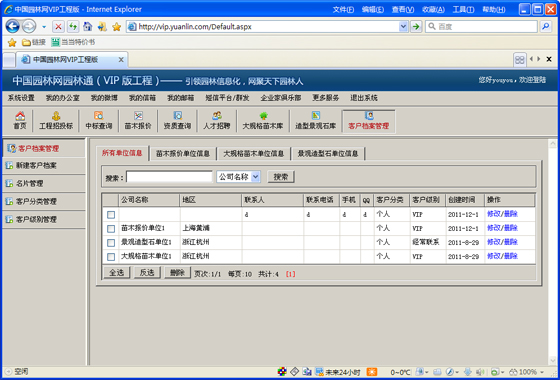The image size is (560, 380).
Task: Expand the 公司名称 search field dropdown
Action: (255, 176)
